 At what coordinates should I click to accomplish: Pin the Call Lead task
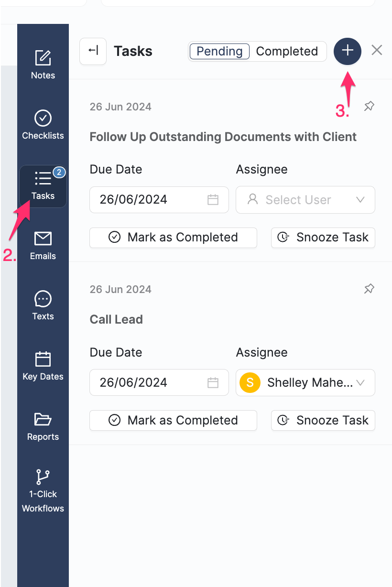click(x=369, y=289)
